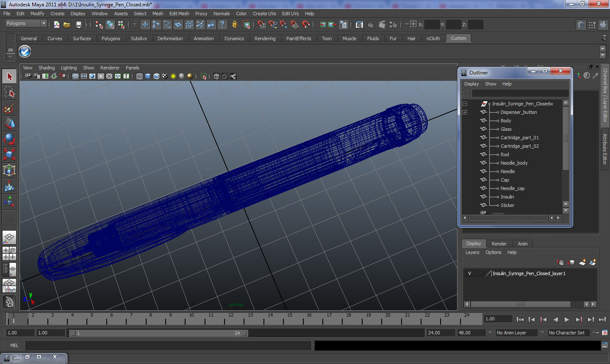610x364 pixels.
Task: Activate the Rotate tool sphere icon
Action: (x=9, y=139)
